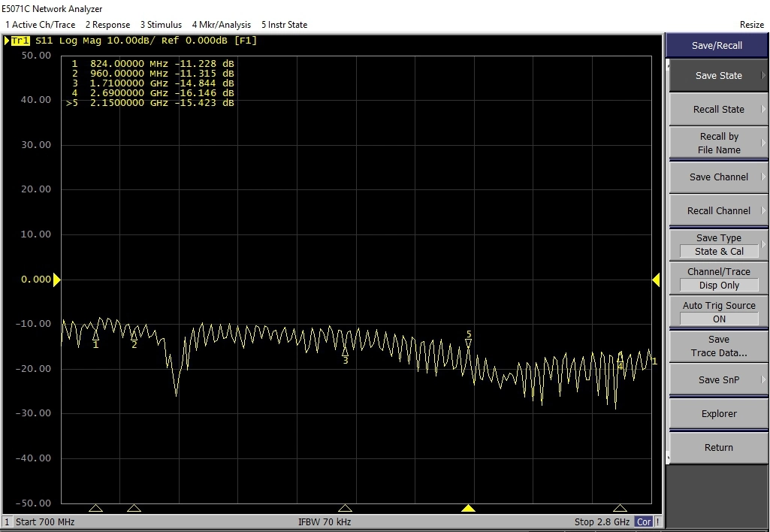Expand the Save State submenu
Viewport: 770px width, 532px height.
(718, 75)
